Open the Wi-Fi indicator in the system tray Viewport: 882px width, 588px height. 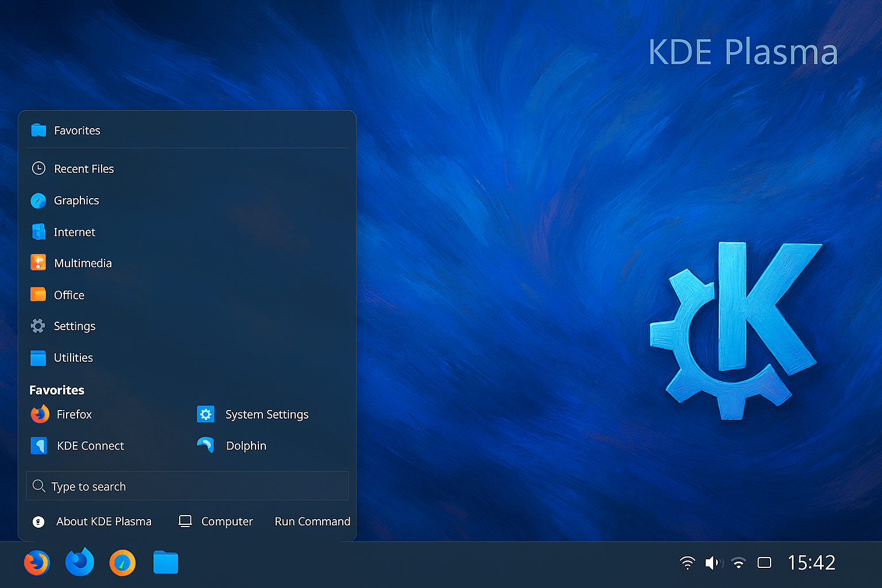point(687,563)
